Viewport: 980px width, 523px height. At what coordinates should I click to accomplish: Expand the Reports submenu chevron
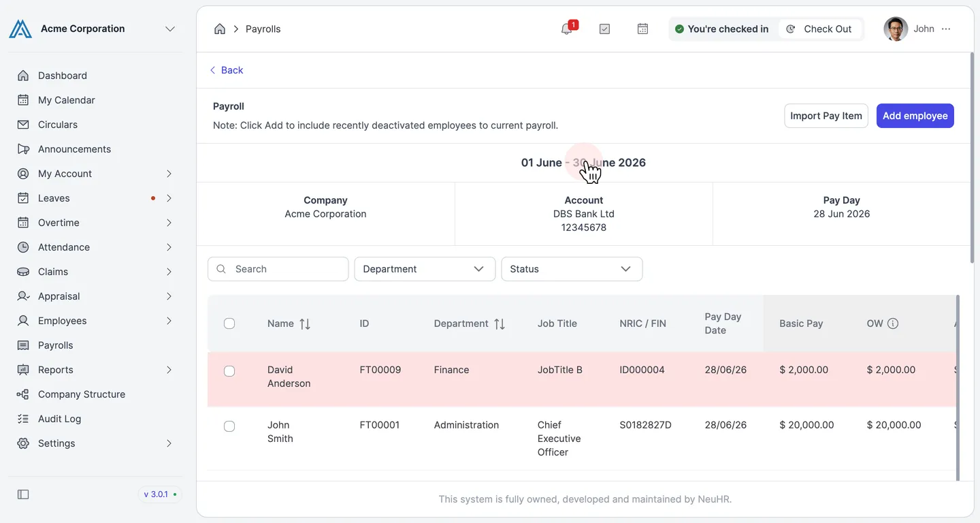[x=169, y=370]
